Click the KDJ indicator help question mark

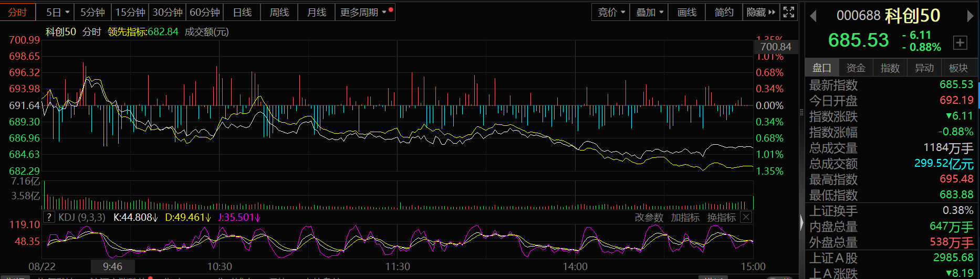[49, 217]
